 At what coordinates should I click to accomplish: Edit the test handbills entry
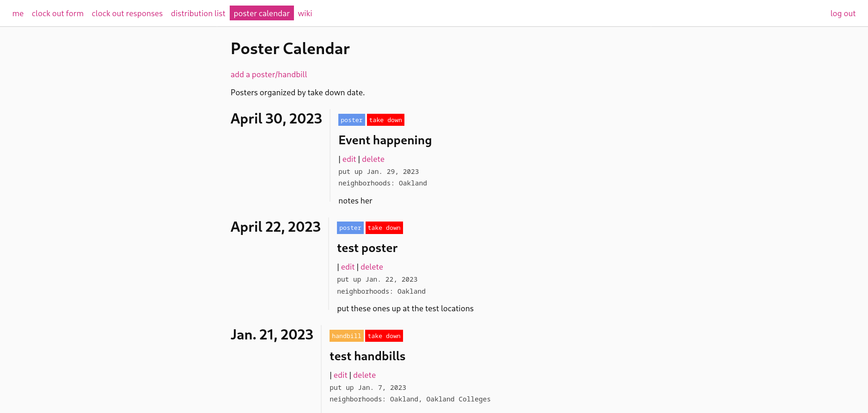click(340, 375)
